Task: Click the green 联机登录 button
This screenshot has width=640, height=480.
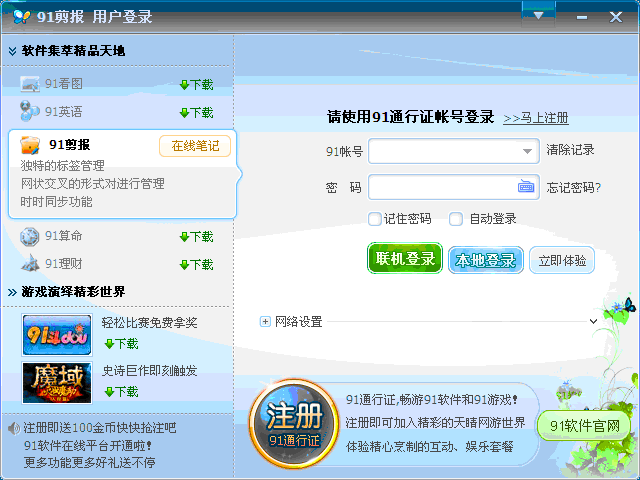Action: [405, 258]
